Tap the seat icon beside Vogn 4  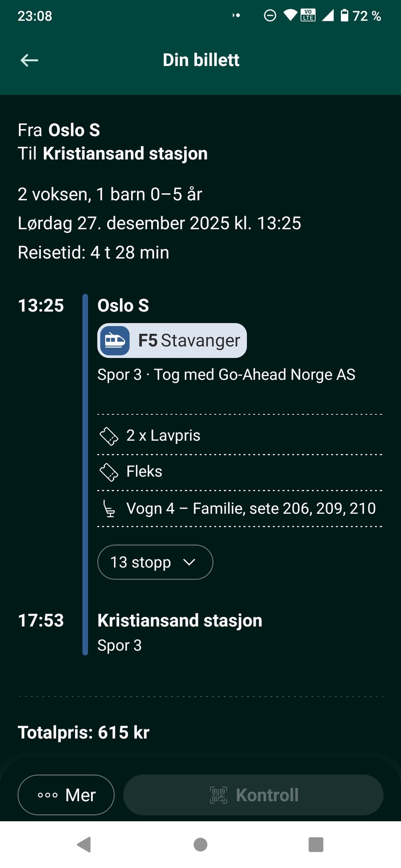tap(109, 509)
